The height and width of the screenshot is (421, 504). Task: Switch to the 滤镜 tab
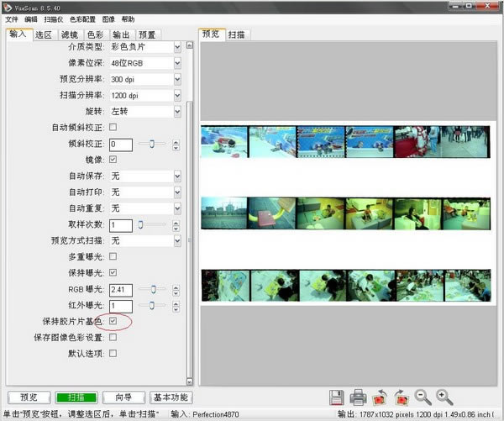click(x=70, y=34)
